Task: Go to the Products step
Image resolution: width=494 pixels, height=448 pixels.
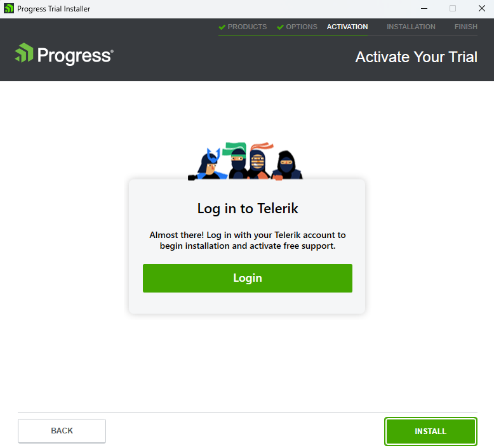Action: [247, 27]
